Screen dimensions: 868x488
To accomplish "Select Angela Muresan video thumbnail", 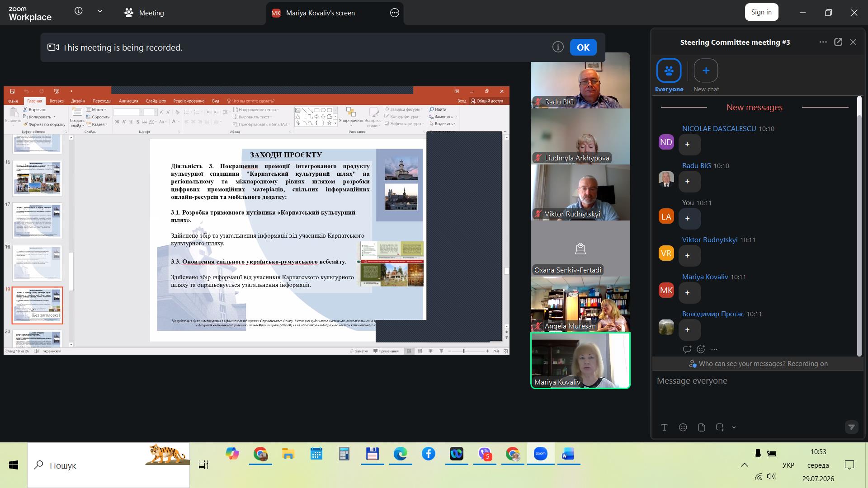I will tap(580, 305).
